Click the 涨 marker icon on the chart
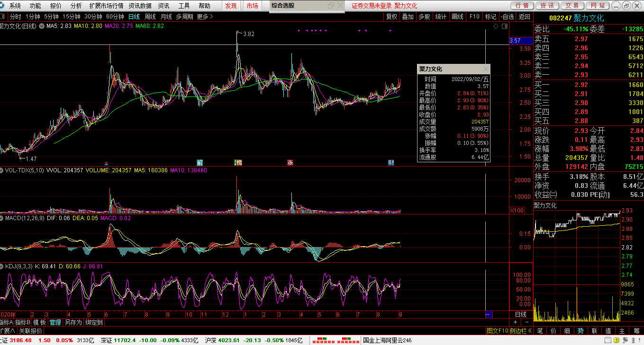 click(290, 163)
